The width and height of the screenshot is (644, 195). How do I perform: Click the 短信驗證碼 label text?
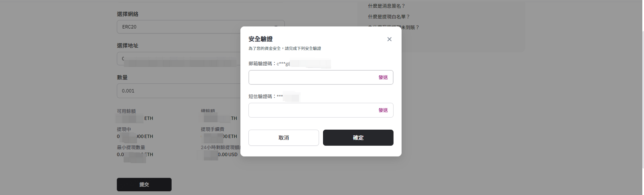pos(262,96)
